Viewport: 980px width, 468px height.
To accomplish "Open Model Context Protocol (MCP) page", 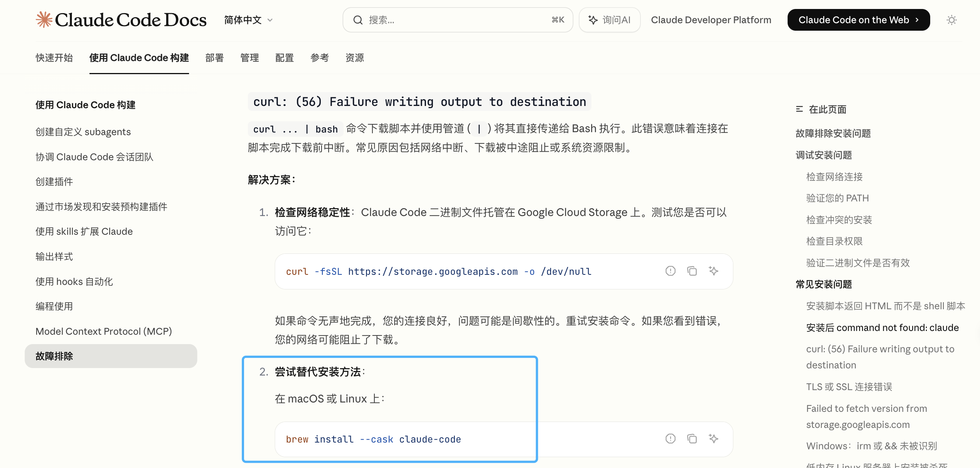I will coord(103,331).
